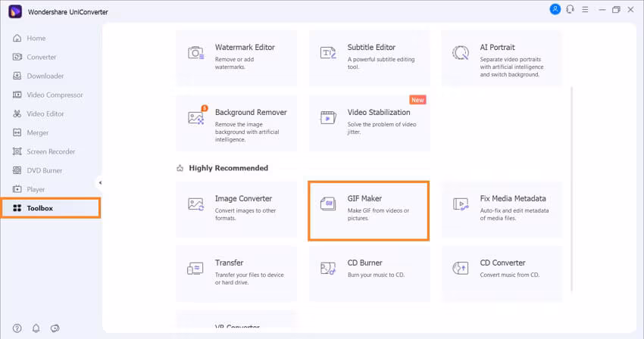Click 'Remove or add watermarks.' description
Image resolution: width=644 pixels, height=339 pixels.
tap(234, 64)
